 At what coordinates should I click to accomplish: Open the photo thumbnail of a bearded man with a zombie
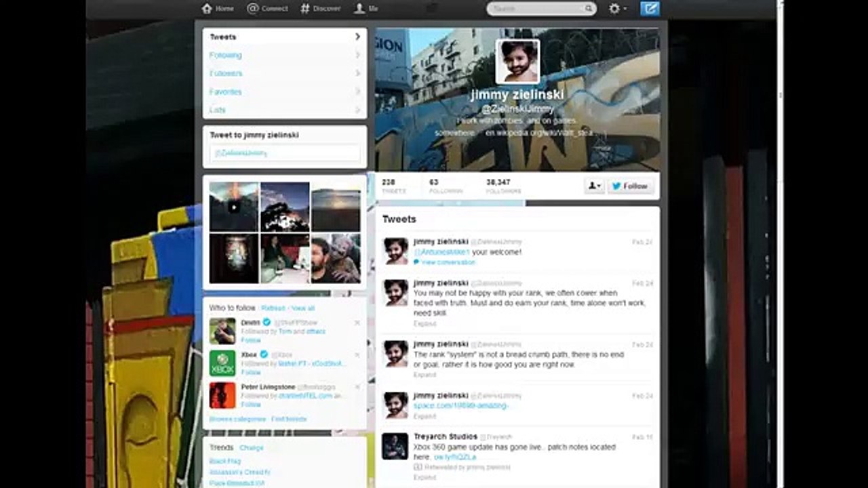pyautogui.click(x=336, y=258)
